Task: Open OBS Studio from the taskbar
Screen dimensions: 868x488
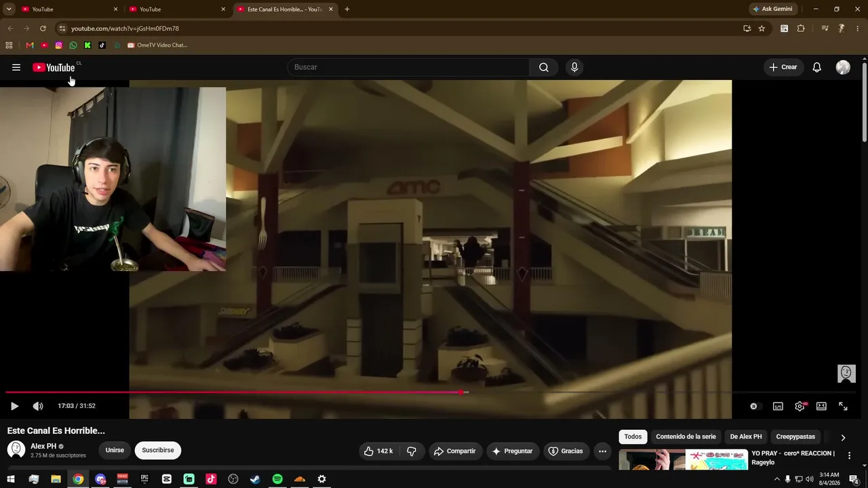Action: pos(233,479)
